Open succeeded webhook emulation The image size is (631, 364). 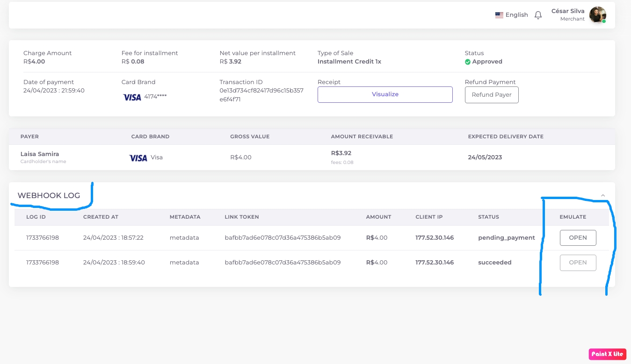click(578, 263)
